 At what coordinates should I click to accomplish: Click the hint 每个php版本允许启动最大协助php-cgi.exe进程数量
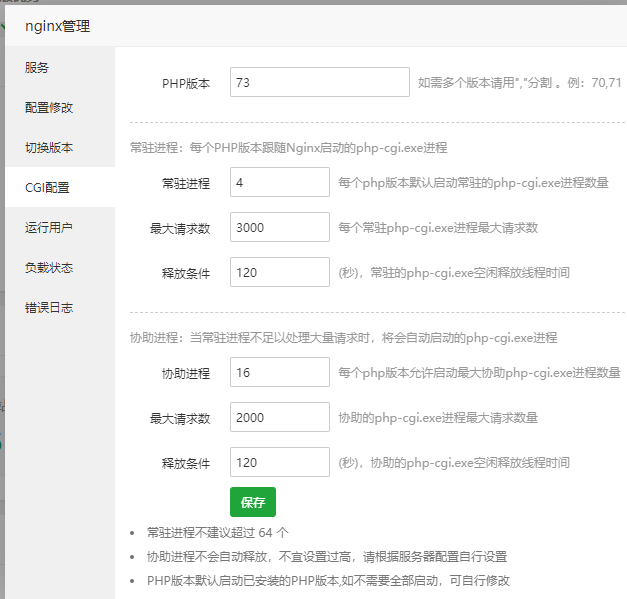479,373
